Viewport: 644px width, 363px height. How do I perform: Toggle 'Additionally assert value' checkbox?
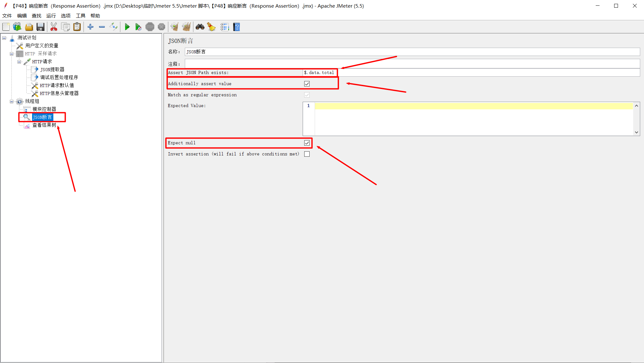coord(306,84)
